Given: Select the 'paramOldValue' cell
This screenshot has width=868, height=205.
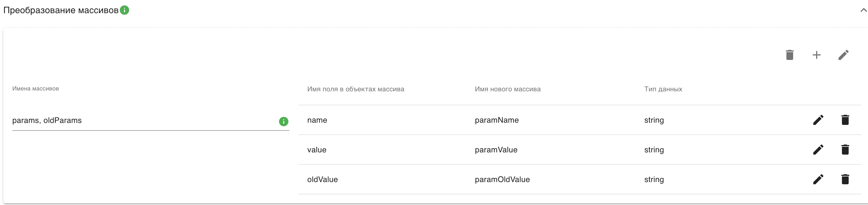Looking at the screenshot, I should click(502, 180).
